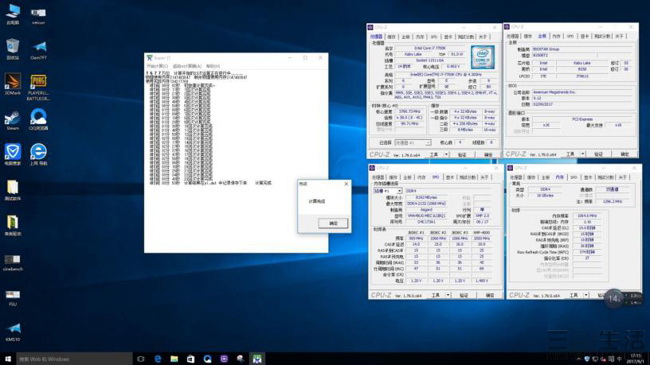Click the purple CPU-Z icon on the taskbar
The image size is (650, 365).
pyautogui.click(x=224, y=359)
